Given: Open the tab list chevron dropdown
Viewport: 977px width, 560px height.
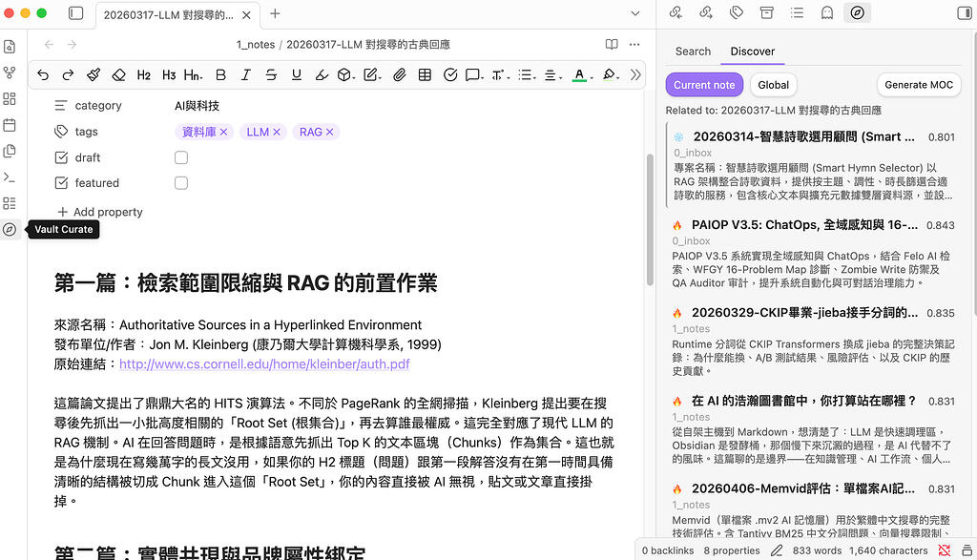Looking at the screenshot, I should tap(634, 13).
